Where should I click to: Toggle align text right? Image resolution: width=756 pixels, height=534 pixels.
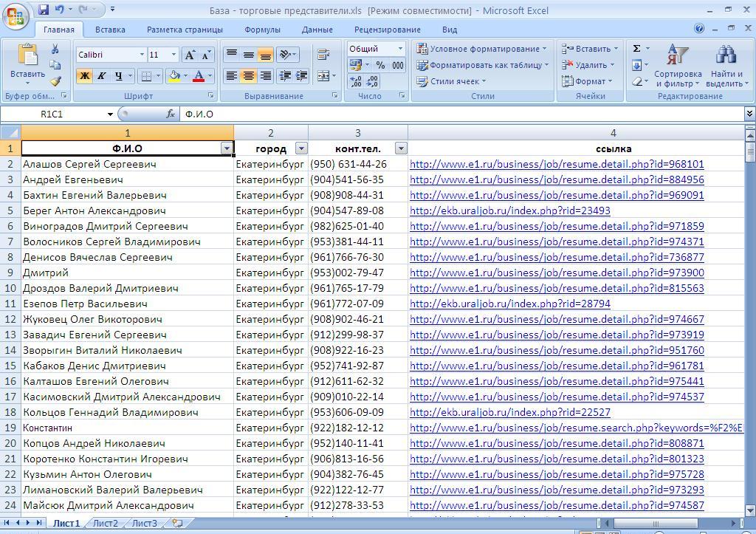pos(265,76)
